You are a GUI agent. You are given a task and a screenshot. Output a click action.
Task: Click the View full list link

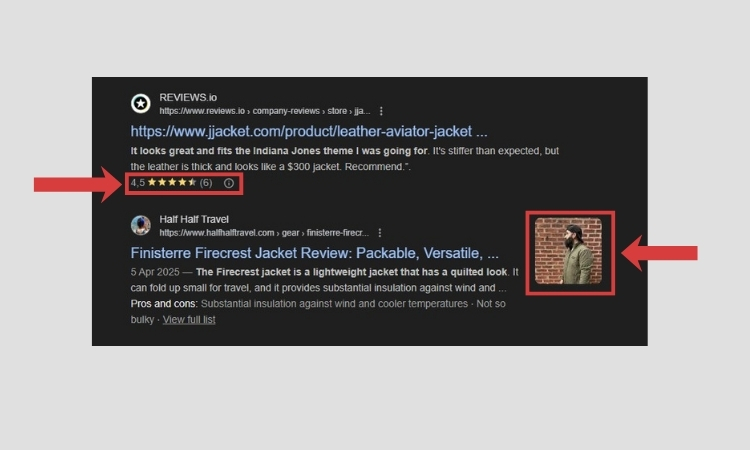[x=189, y=319]
